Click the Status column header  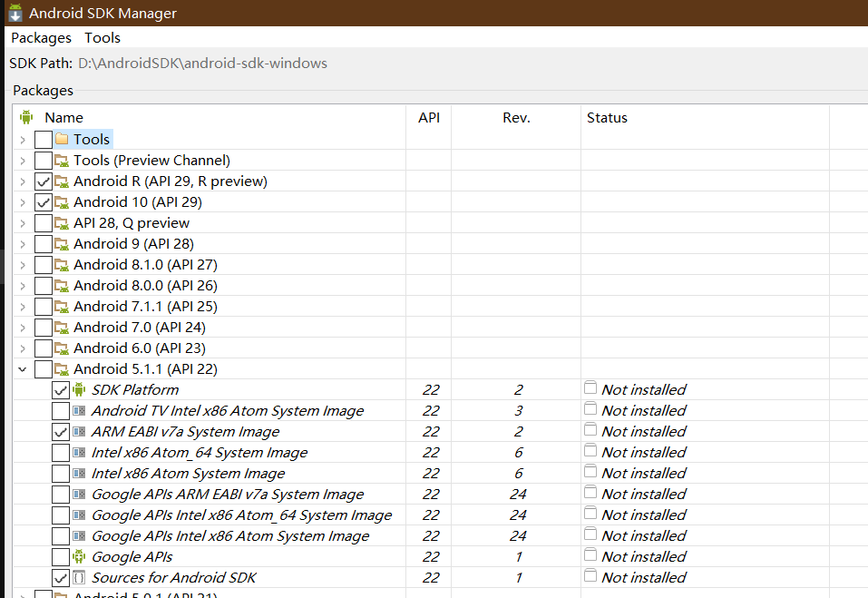(607, 117)
